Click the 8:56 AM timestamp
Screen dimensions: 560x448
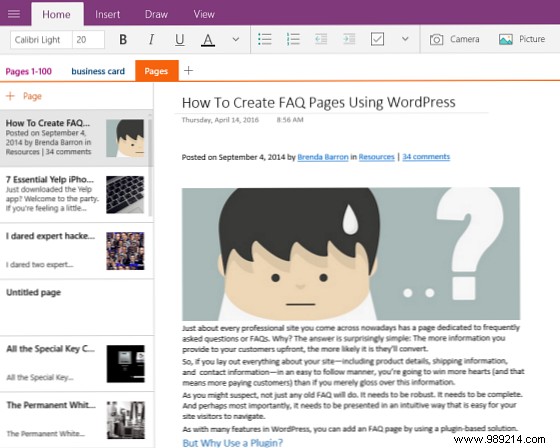coord(290,120)
